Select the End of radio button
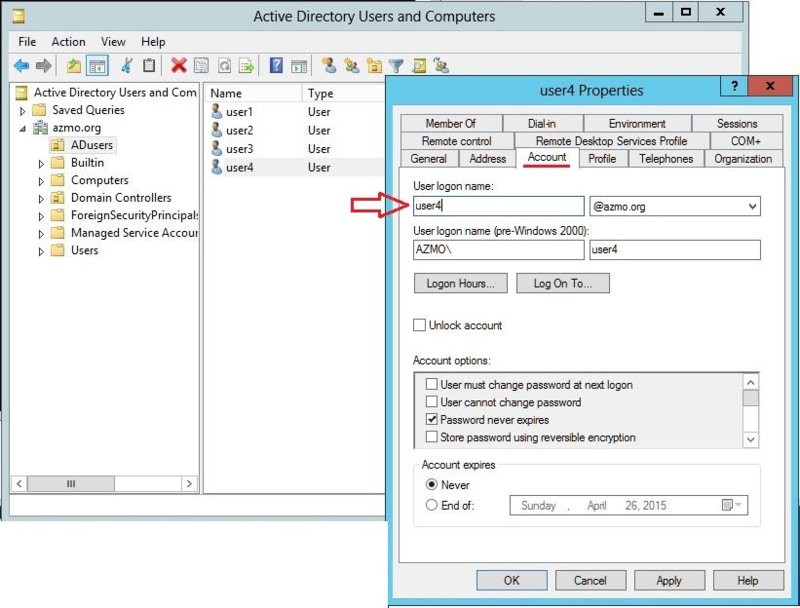The width and height of the screenshot is (800, 608). (x=429, y=505)
